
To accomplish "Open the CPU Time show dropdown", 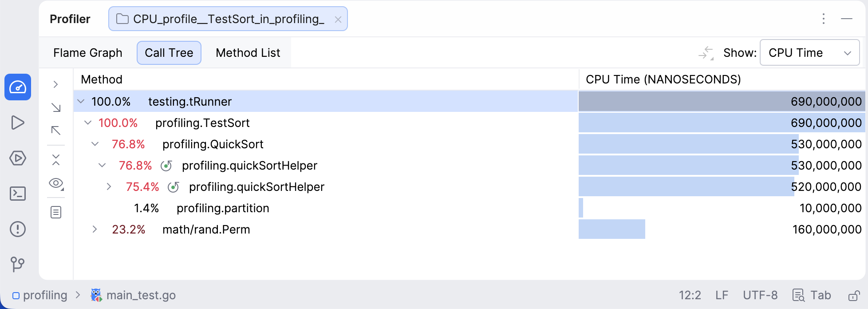I will coord(809,52).
